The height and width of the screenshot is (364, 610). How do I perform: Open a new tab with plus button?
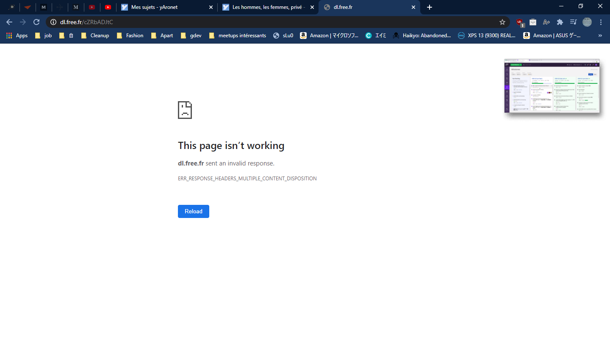point(430,7)
